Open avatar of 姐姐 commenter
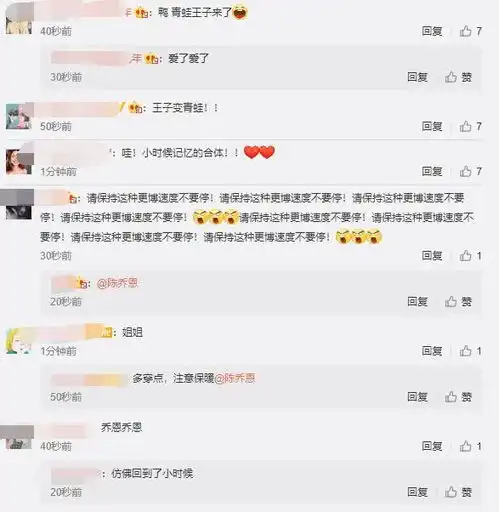The height and width of the screenshot is (512, 499). click(x=20, y=341)
